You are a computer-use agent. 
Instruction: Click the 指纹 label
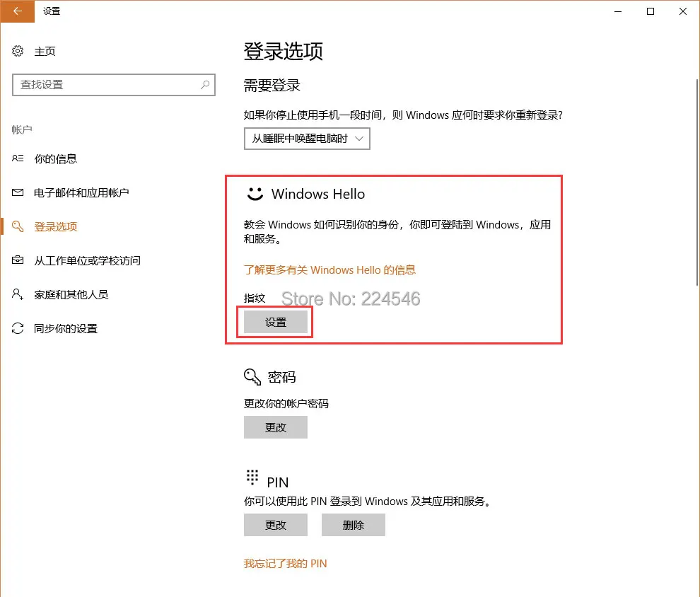click(255, 298)
